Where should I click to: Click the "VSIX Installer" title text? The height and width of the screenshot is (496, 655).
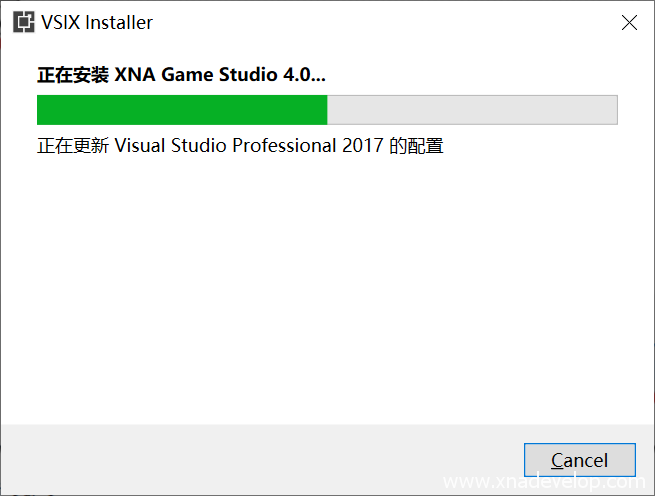tap(97, 22)
